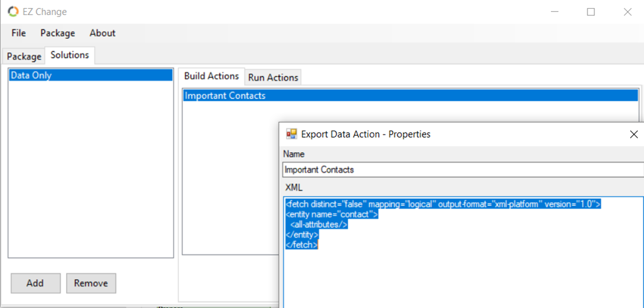Click the Remove button
This screenshot has width=644, height=308.
pyautogui.click(x=91, y=283)
